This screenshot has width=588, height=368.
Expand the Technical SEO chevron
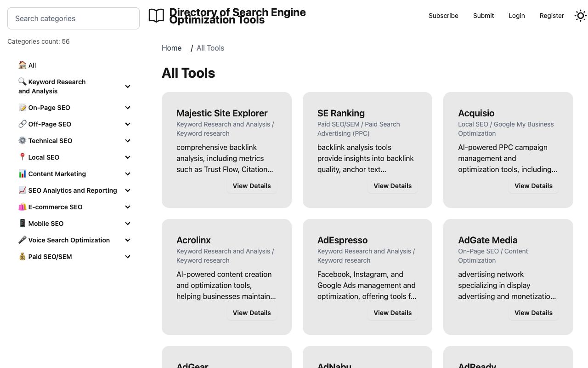pyautogui.click(x=128, y=141)
